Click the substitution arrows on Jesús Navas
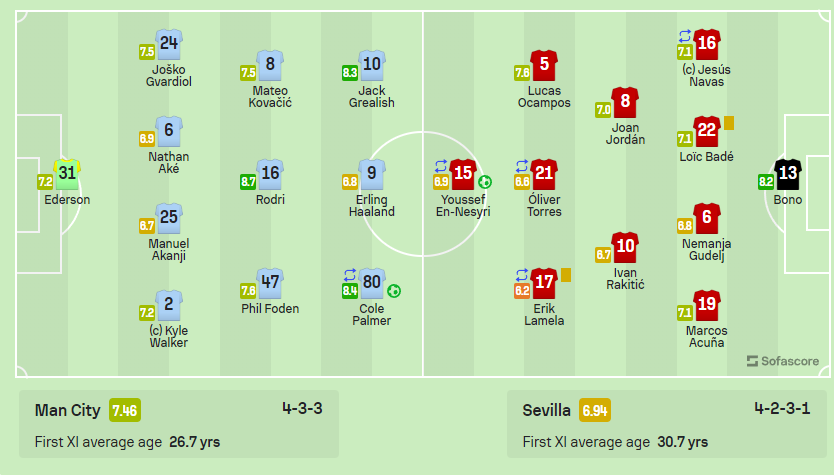This screenshot has width=834, height=475. click(685, 36)
